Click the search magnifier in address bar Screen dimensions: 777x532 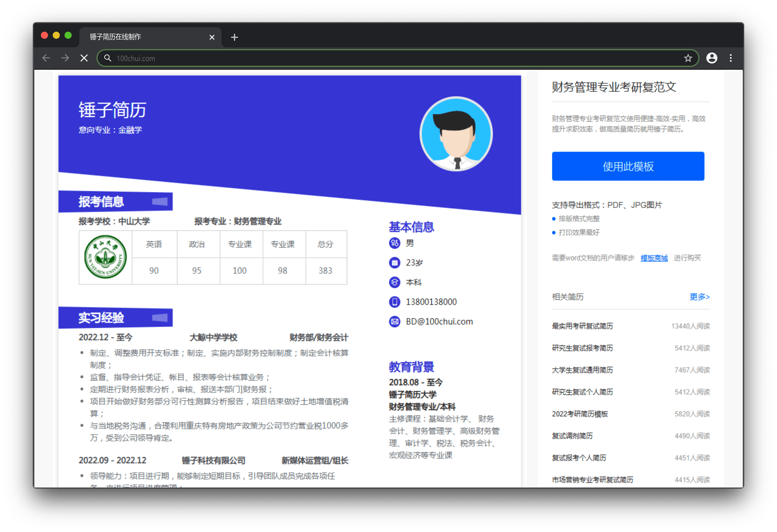[107, 58]
